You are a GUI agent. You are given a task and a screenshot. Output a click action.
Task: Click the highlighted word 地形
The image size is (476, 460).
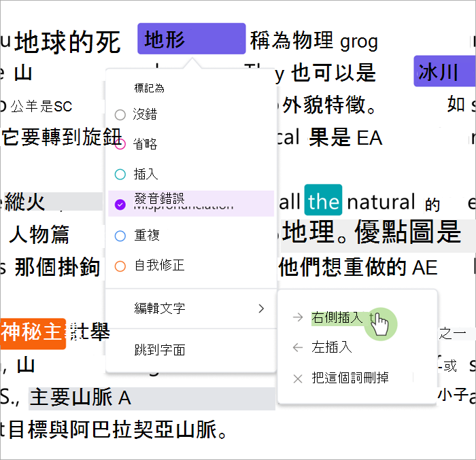[x=192, y=39]
